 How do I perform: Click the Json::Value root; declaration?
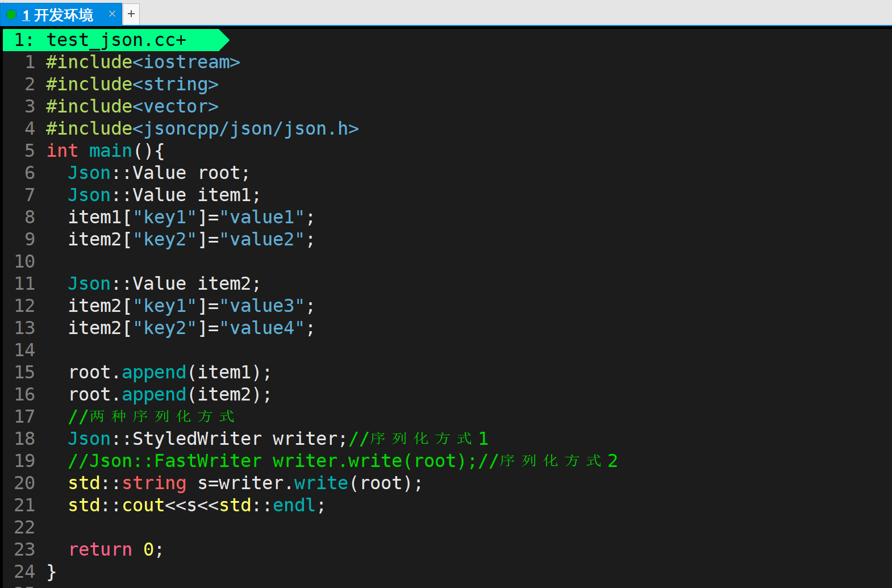coord(159,173)
